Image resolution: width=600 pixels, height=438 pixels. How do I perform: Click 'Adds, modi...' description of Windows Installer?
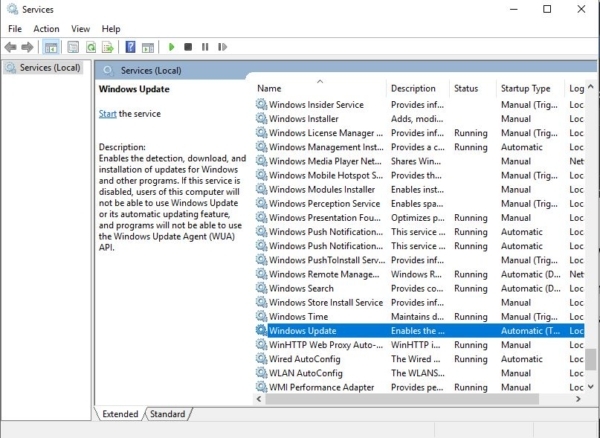tap(417, 119)
